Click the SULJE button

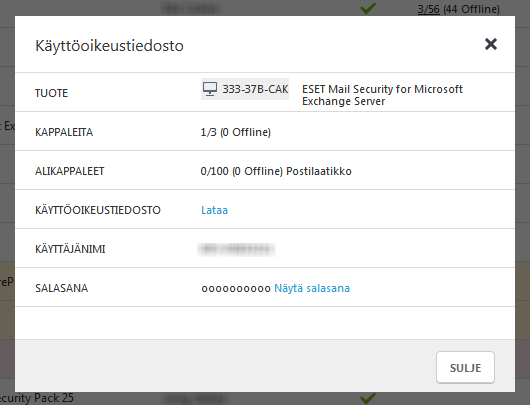465,367
